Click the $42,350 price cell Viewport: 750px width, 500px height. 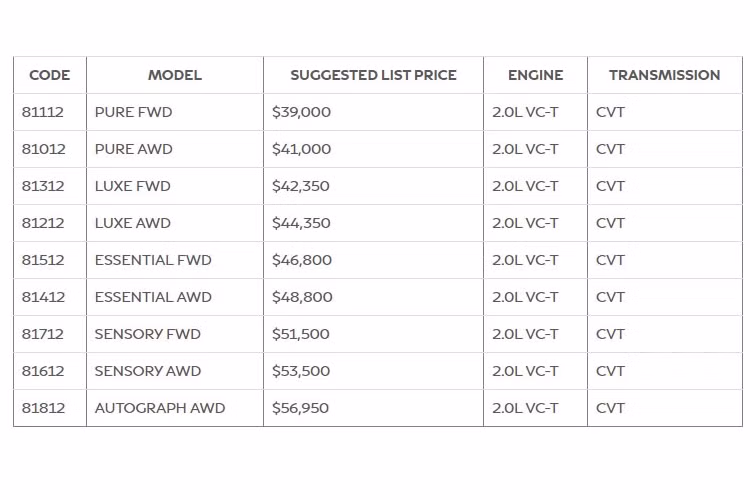click(301, 186)
